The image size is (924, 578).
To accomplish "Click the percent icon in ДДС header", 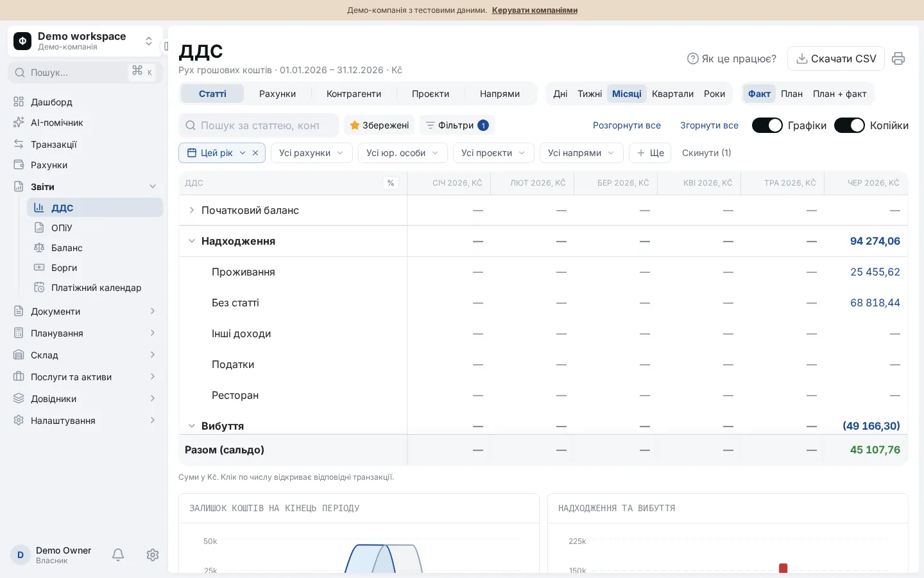I will click(391, 183).
